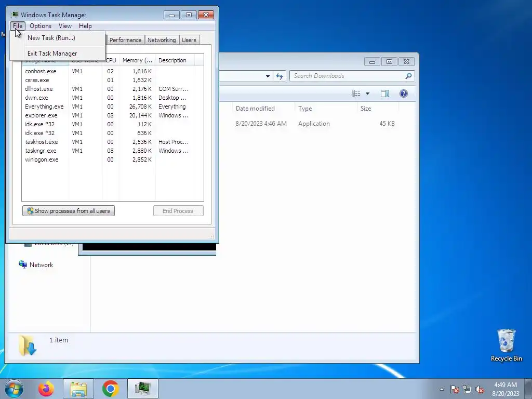Launch Firefox from the taskbar
This screenshot has height=399, width=532.
46,389
